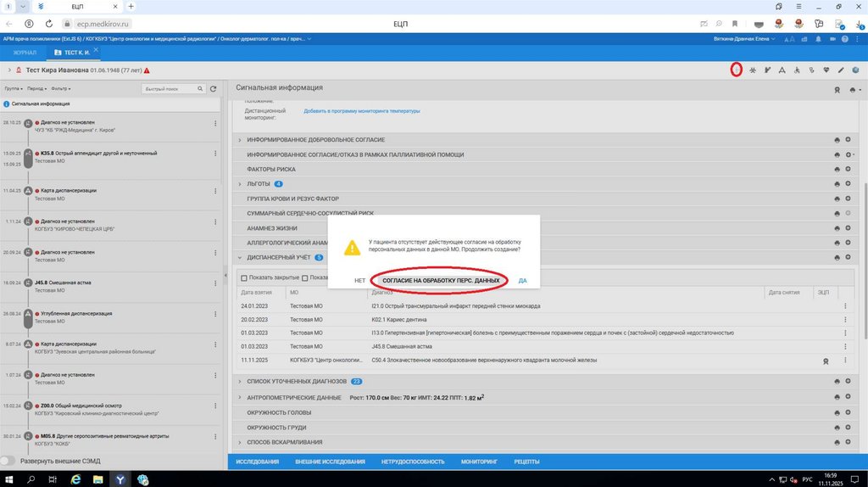The image size is (868, 487).
Task: Open the help question mark icon
Action: coord(845,39)
